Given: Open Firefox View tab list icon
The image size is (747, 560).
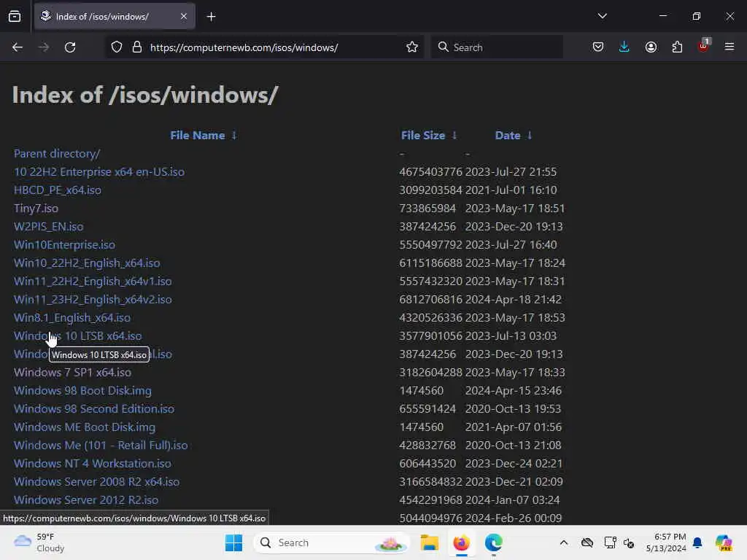Looking at the screenshot, I should click(x=15, y=17).
